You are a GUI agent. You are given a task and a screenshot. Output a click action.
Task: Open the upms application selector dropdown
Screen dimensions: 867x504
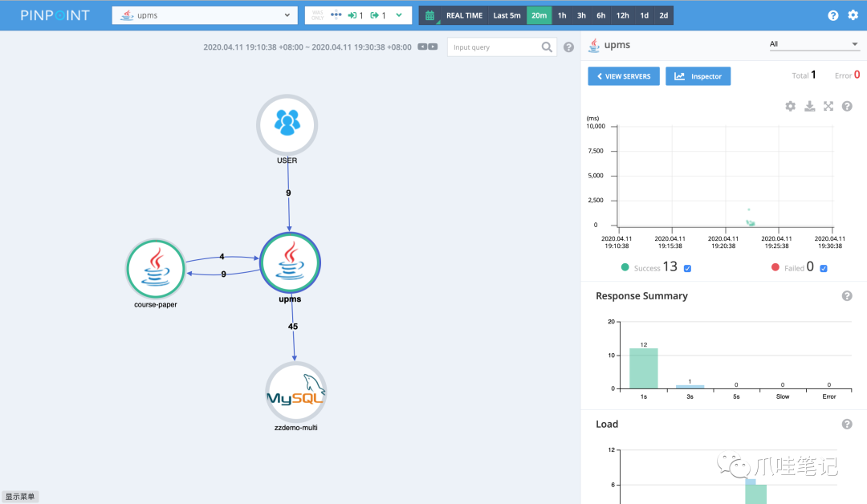click(x=205, y=15)
